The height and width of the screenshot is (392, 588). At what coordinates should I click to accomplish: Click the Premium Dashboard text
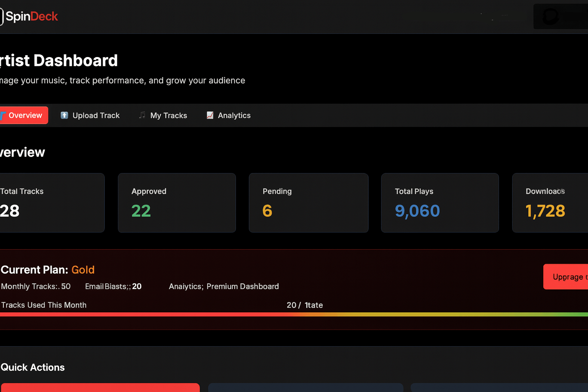point(243,286)
